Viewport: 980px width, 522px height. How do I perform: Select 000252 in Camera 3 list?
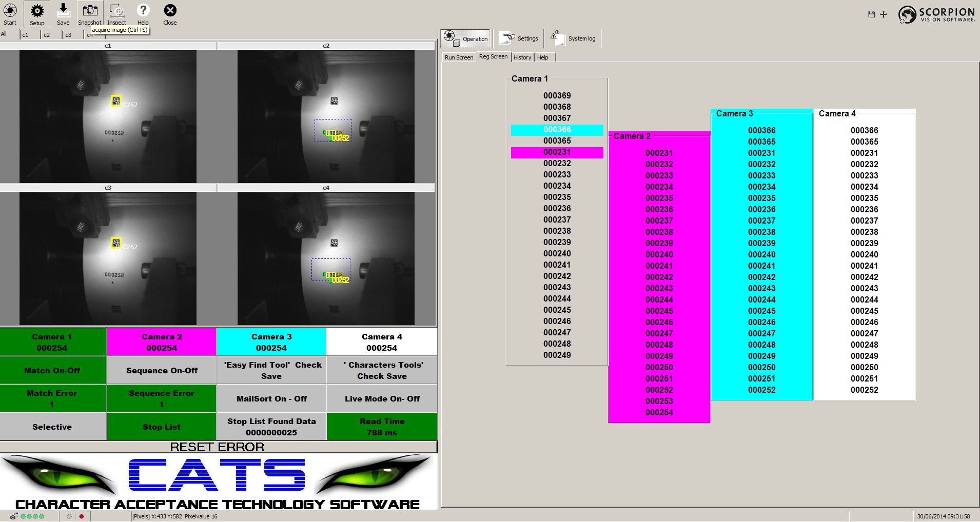pos(762,390)
